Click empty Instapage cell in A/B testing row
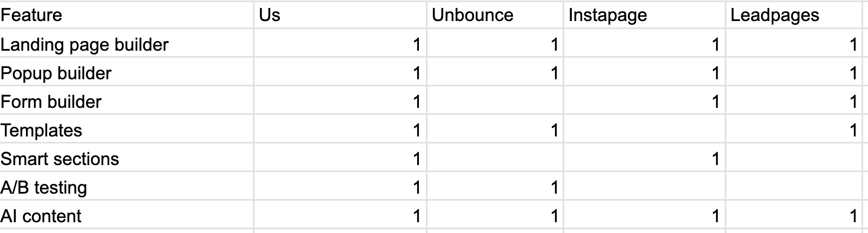868x233 pixels. click(644, 187)
